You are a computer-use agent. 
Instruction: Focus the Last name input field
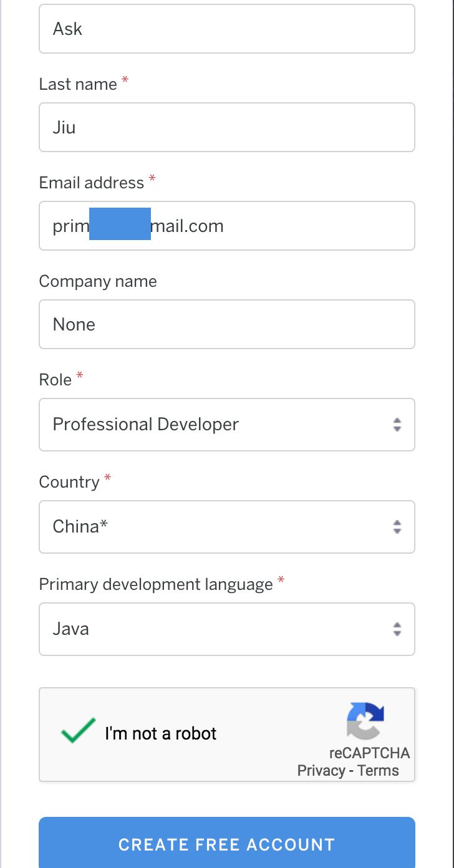(x=227, y=127)
